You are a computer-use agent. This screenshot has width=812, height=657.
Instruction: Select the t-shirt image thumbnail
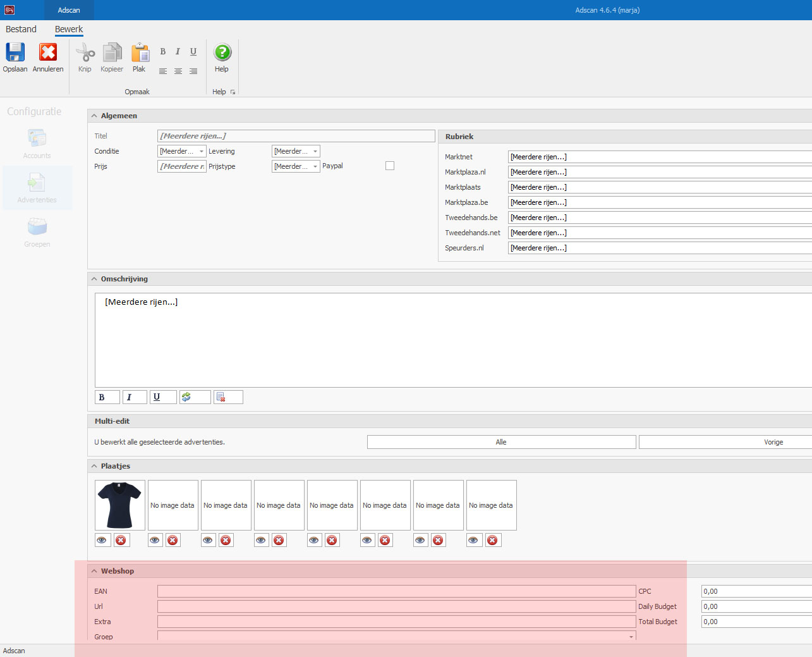pos(120,505)
